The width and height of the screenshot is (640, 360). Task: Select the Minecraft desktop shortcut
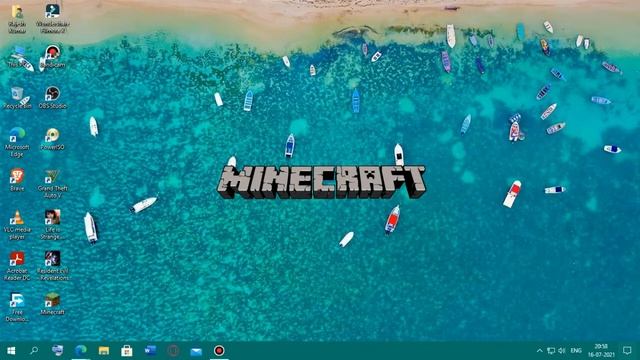point(53,304)
